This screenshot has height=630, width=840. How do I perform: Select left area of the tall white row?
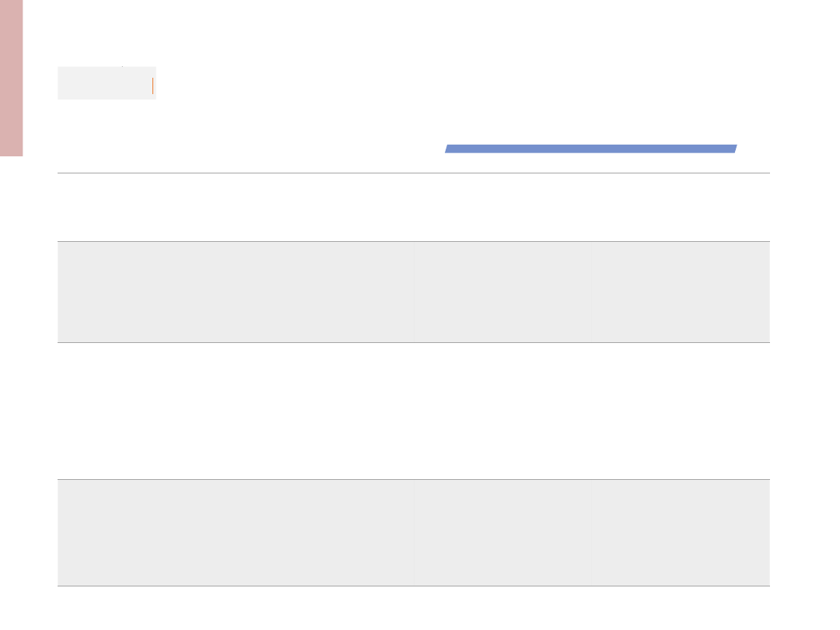click(236, 411)
